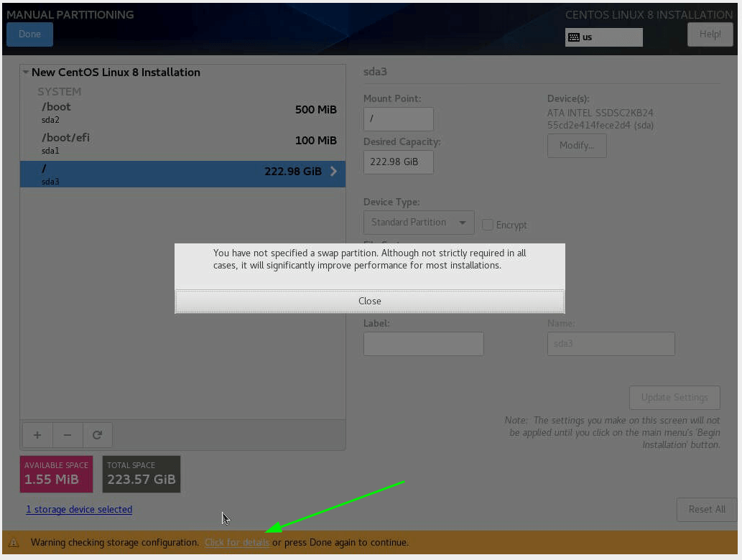Click the swap partition warning message text

(x=370, y=259)
